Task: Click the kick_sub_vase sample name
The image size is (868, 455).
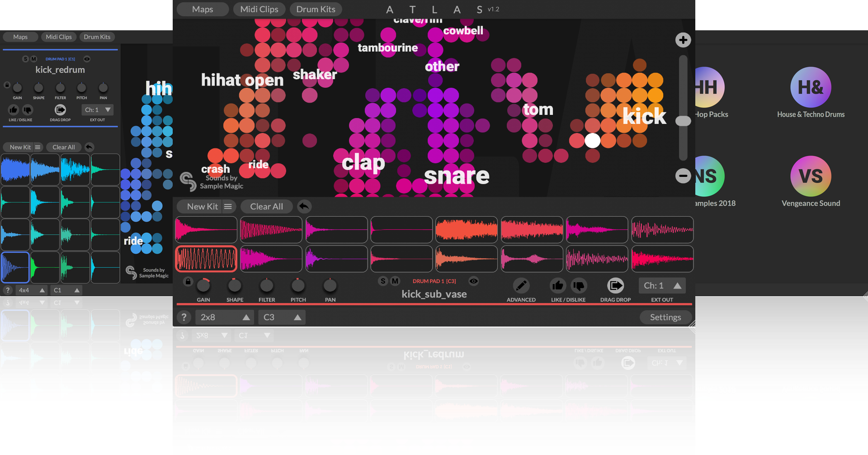Action: pyautogui.click(x=434, y=294)
